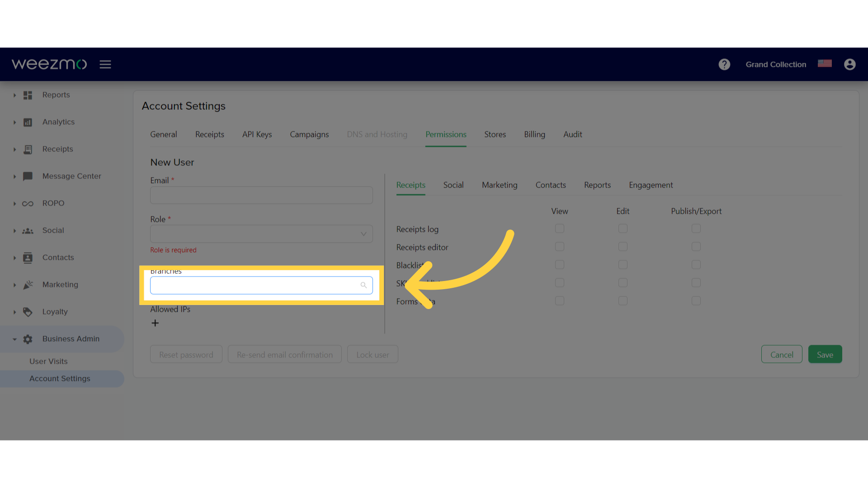The width and height of the screenshot is (868, 488).
Task: Open the Stores tab
Action: tap(495, 134)
